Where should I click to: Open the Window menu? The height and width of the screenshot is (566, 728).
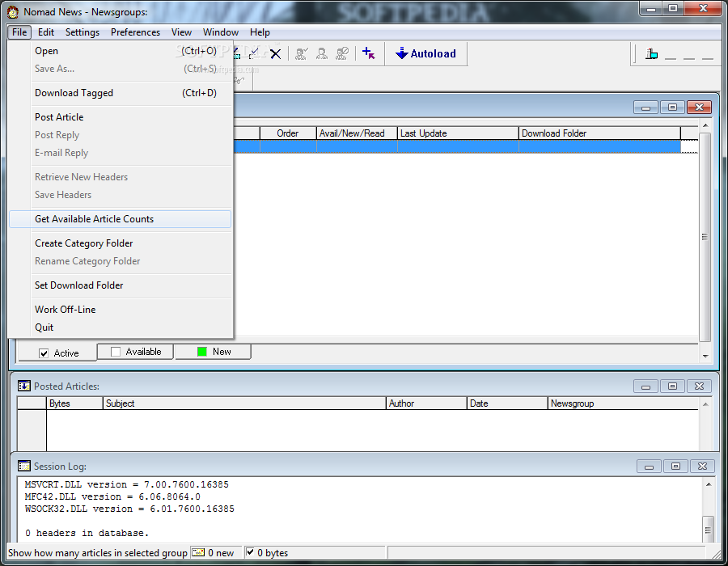tap(221, 32)
